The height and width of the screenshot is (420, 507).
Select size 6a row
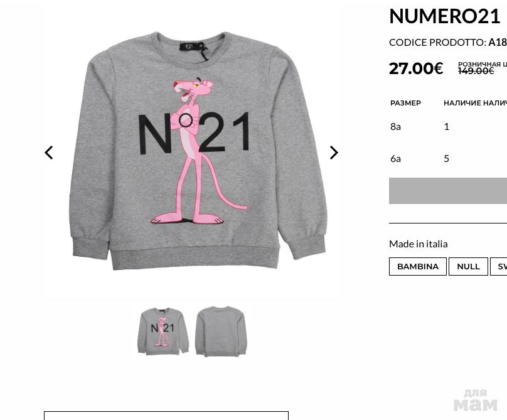[x=448, y=159]
